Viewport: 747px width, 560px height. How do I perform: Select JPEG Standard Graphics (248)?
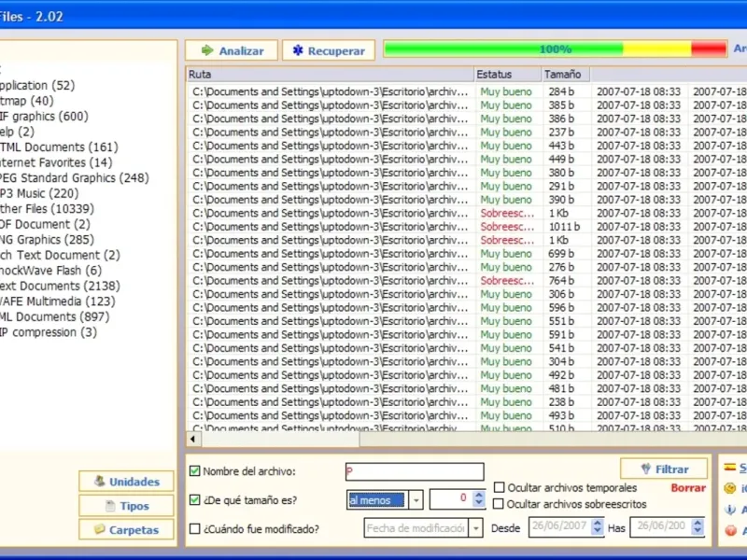[74, 178]
